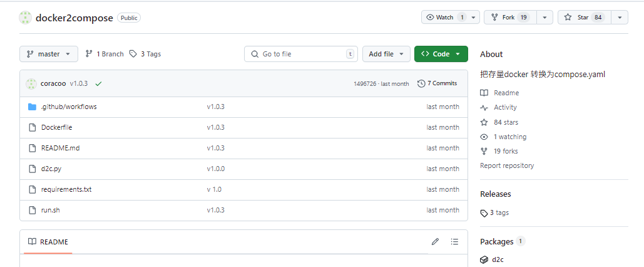This screenshot has height=267, width=644.
Task: Open the v1.0.0 commit message for d2c.py
Action: point(216,169)
